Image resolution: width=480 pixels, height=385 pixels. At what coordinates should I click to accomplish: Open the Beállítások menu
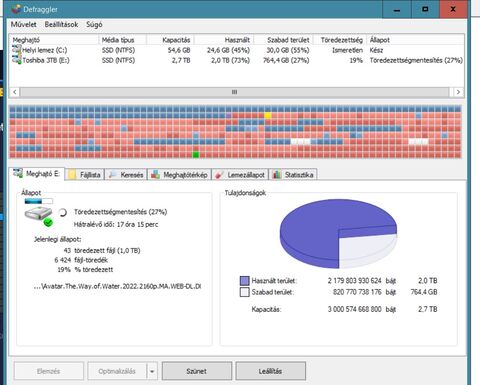coord(61,24)
